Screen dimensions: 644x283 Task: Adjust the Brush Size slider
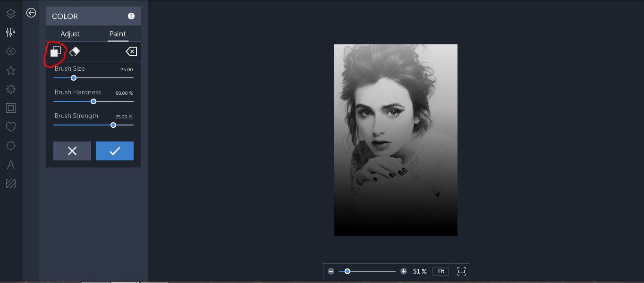click(93, 78)
